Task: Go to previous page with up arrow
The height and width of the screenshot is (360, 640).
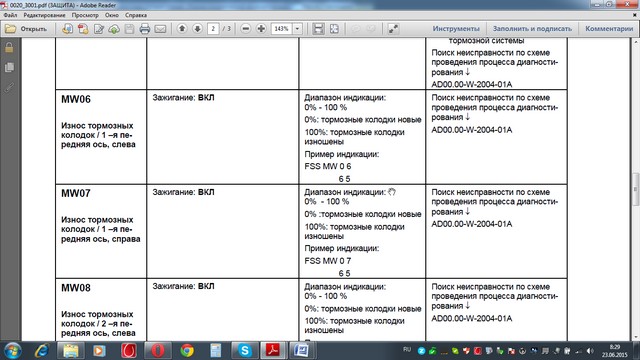Action: tap(182, 29)
